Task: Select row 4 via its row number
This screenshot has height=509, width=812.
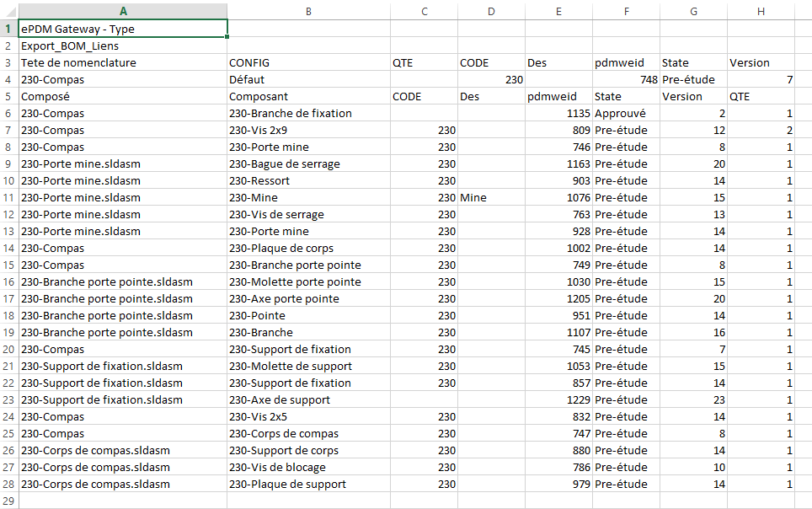Action: [8, 80]
